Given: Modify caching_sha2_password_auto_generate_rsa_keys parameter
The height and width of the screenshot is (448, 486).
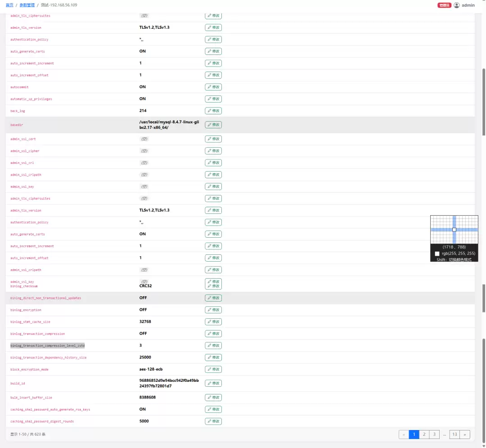Looking at the screenshot, I should (213, 409).
